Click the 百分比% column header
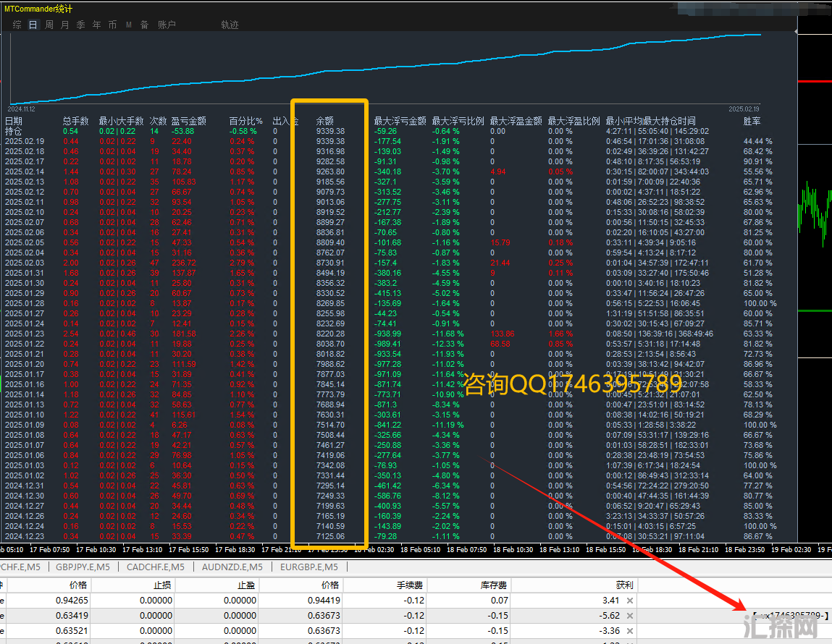 coord(245,122)
